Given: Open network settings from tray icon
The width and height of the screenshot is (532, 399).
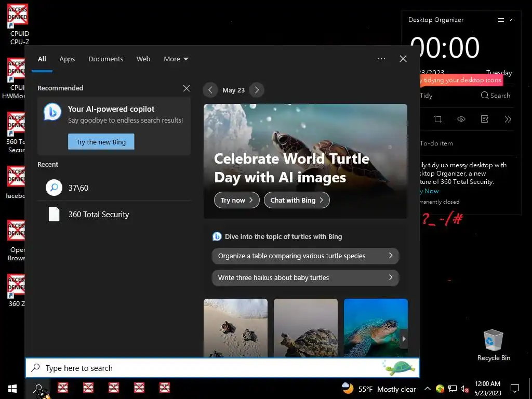Looking at the screenshot, I should (453, 389).
